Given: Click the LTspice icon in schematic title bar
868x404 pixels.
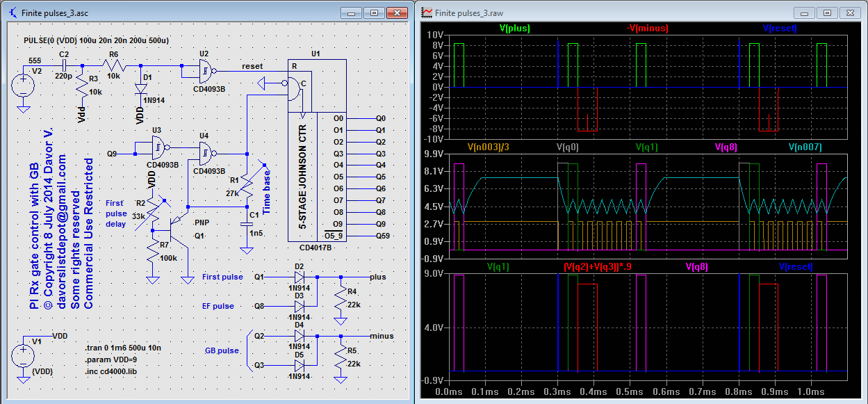Looking at the screenshot, I should click(x=14, y=13).
